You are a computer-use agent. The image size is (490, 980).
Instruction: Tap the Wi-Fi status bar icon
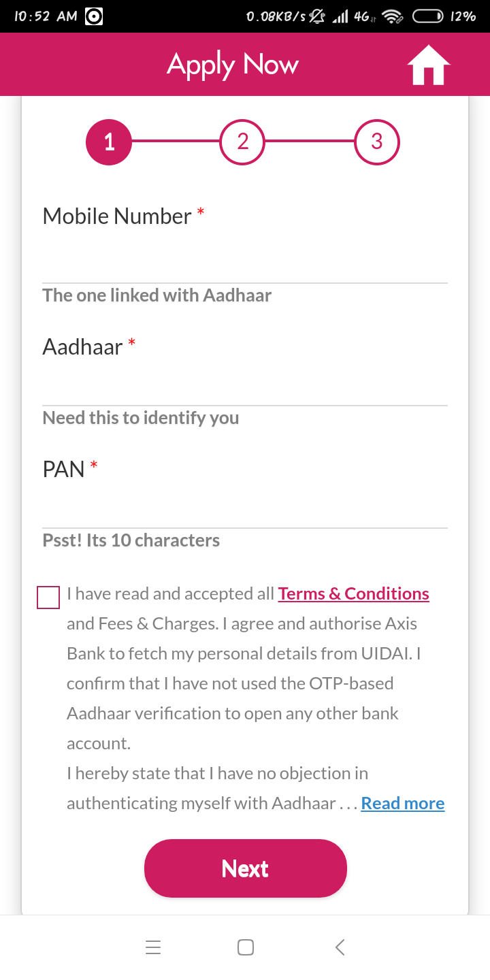pos(391,16)
